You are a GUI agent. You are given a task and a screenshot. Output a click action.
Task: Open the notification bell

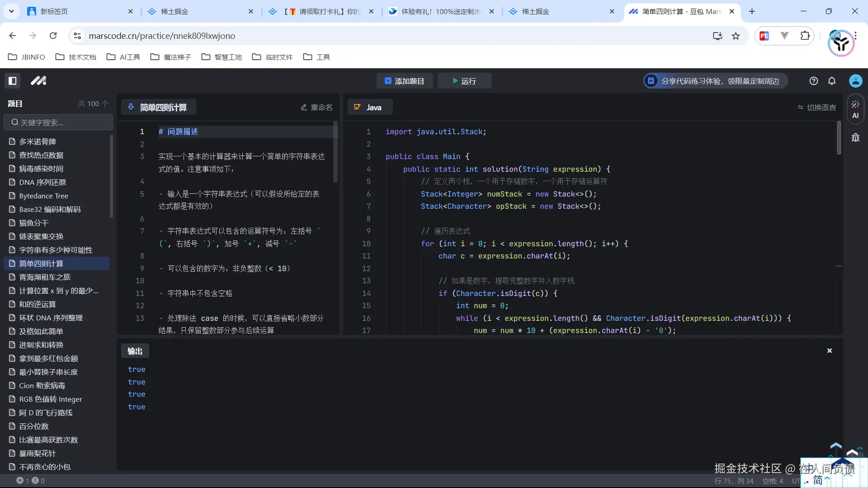pos(832,81)
